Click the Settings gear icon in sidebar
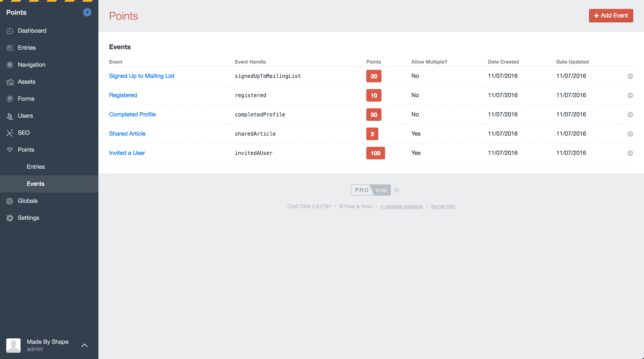 (x=10, y=218)
